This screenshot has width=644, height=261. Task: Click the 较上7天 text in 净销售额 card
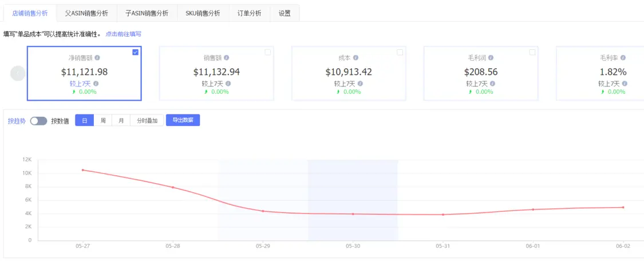tap(80, 84)
